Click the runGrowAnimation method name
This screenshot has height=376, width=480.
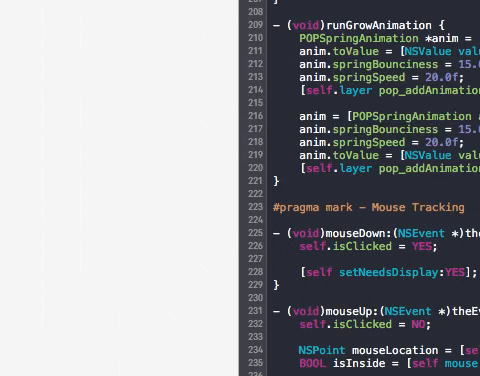pos(379,25)
